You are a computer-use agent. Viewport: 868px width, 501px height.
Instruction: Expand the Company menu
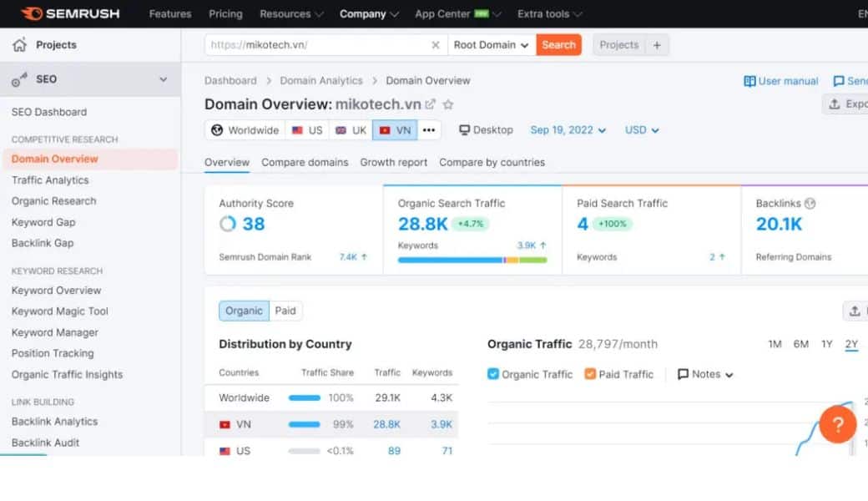click(369, 14)
